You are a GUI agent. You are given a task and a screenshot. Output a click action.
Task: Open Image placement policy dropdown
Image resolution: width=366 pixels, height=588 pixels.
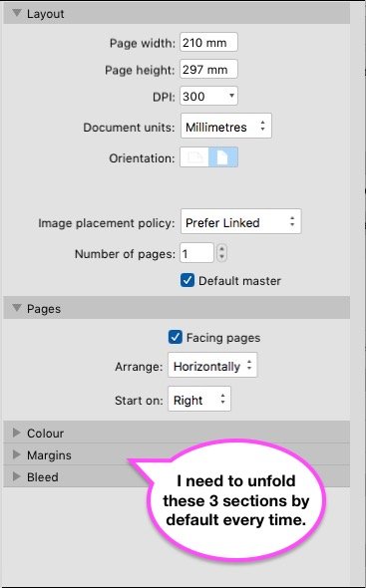point(240,222)
